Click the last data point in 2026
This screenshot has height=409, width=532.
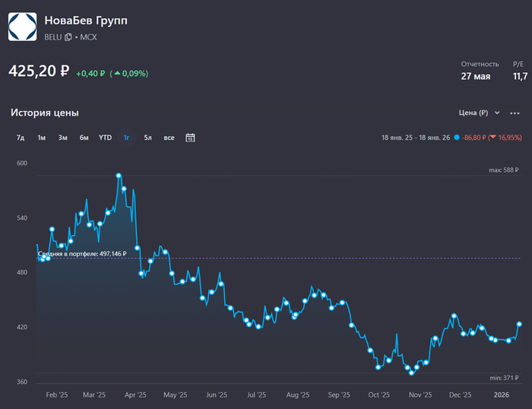click(x=520, y=324)
